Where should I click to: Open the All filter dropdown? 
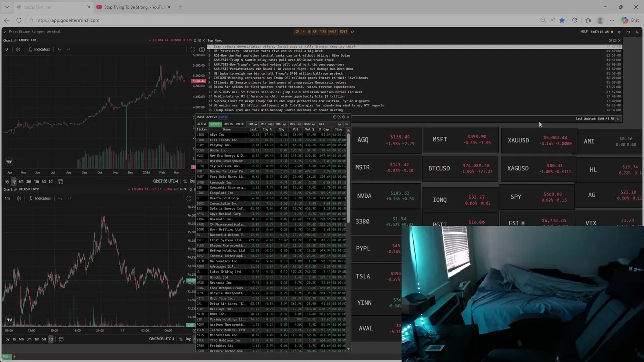point(330,124)
